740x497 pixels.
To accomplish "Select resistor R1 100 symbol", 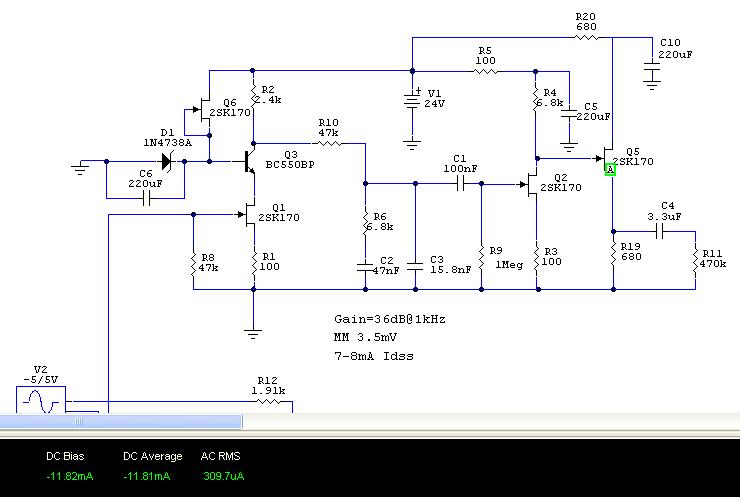I will [254, 262].
